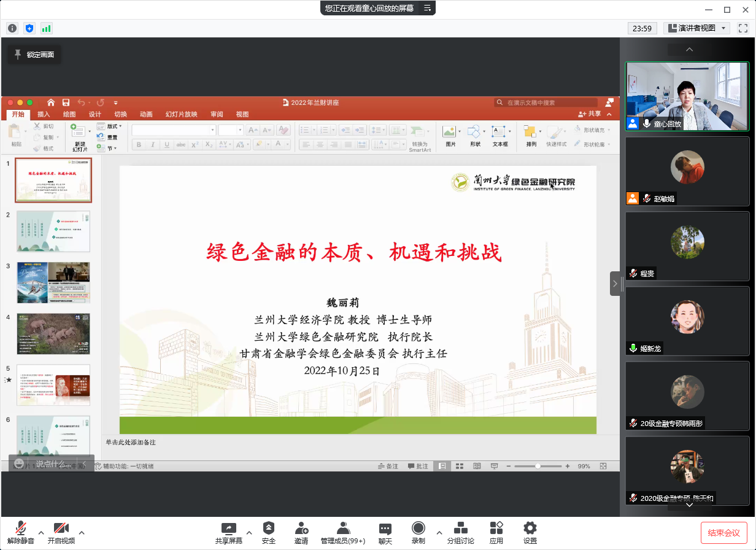This screenshot has width=756, height=550.
Task: Click 重置 reset button
Action: tap(108, 137)
